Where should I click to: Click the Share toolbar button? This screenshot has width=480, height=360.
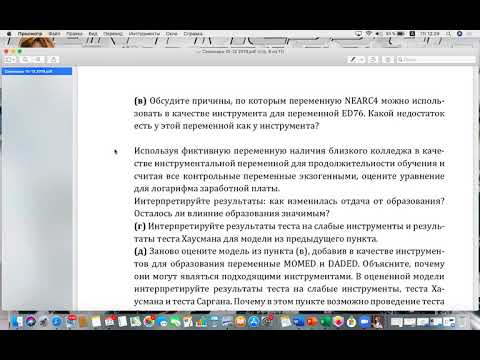53,59
